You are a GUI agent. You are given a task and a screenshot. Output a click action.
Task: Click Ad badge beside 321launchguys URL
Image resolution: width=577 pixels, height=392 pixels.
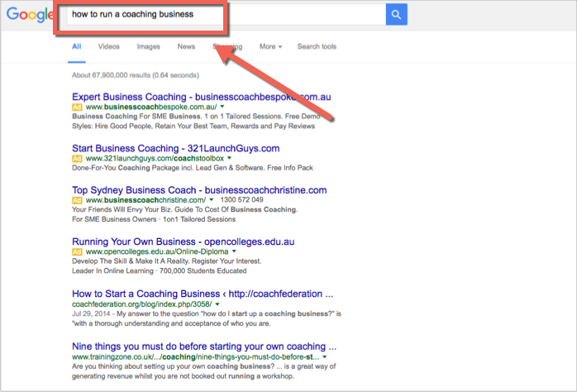pos(77,159)
